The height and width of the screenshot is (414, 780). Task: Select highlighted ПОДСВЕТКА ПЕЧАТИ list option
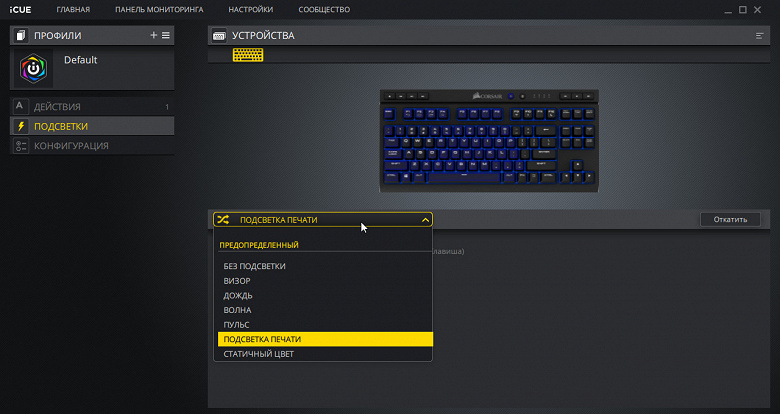point(325,339)
